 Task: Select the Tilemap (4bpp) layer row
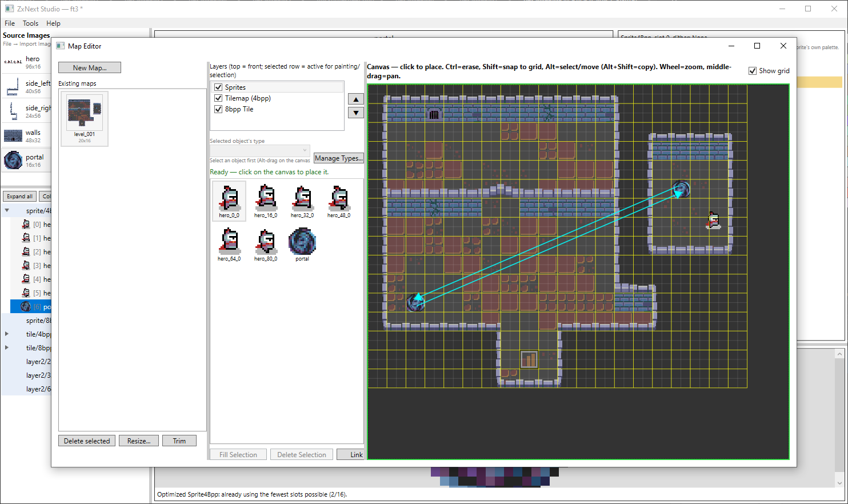[x=278, y=98]
